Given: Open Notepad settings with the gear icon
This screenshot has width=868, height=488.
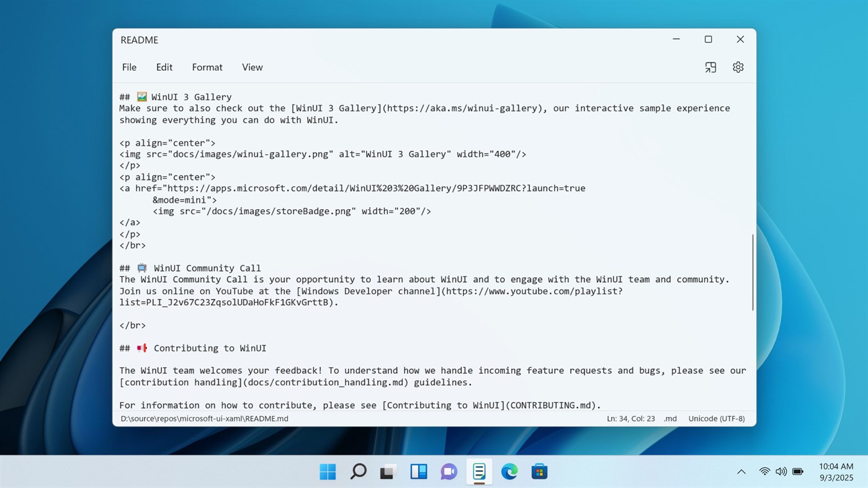Looking at the screenshot, I should point(738,67).
